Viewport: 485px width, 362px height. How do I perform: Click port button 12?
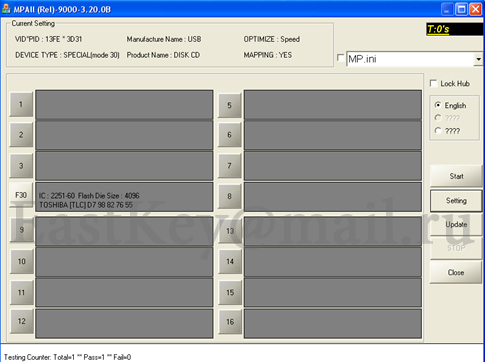(x=22, y=321)
